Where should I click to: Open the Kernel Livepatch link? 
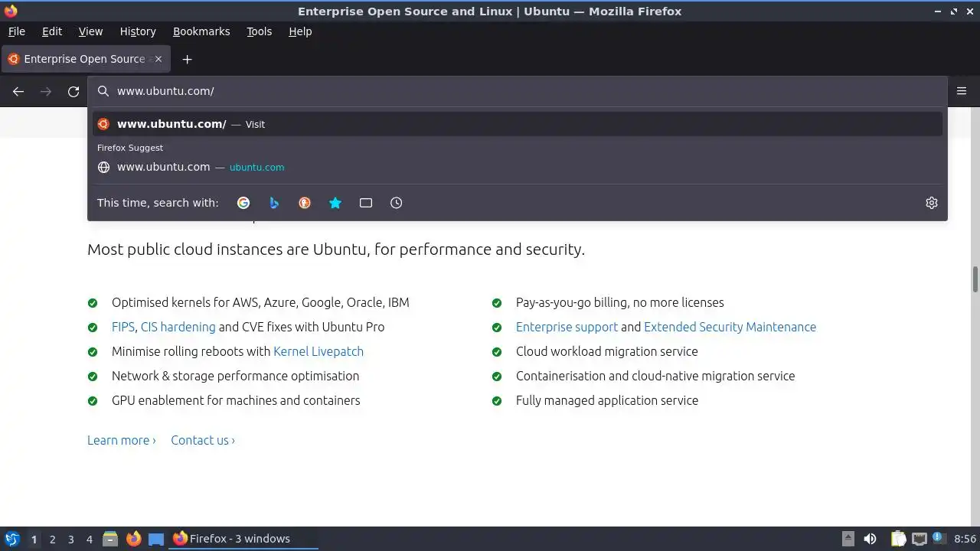click(318, 351)
